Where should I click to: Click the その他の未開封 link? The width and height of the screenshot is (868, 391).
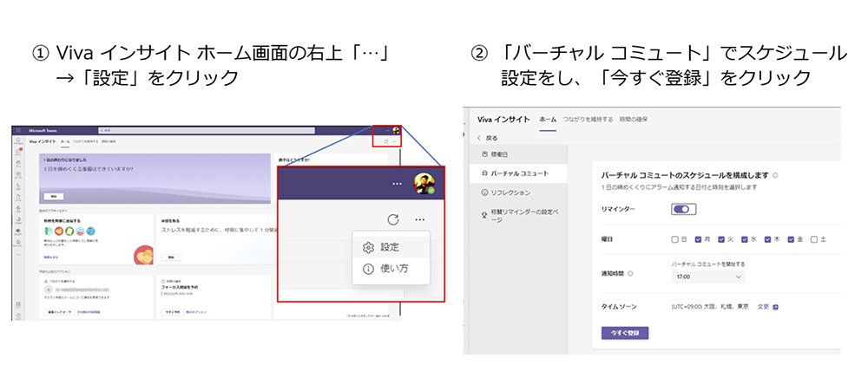click(x=89, y=312)
